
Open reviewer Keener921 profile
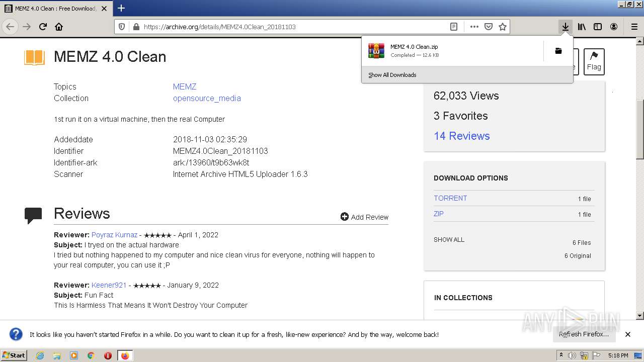click(x=109, y=285)
